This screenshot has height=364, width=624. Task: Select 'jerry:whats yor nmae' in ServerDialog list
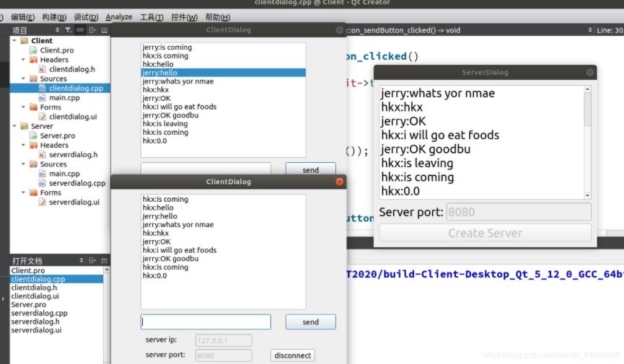point(438,93)
